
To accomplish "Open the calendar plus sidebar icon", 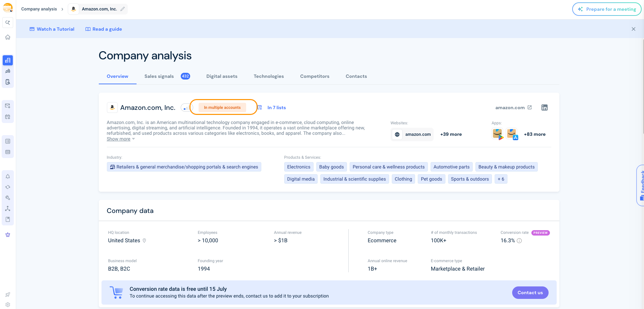I will click(x=8, y=117).
